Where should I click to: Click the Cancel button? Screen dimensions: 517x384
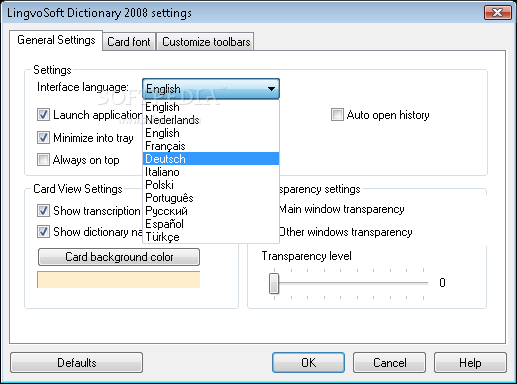[x=389, y=363]
